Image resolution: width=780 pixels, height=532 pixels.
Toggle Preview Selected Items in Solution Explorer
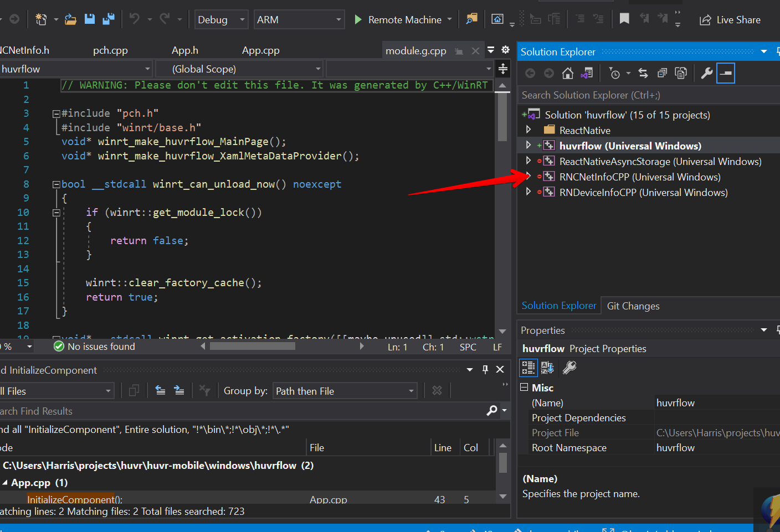(726, 73)
